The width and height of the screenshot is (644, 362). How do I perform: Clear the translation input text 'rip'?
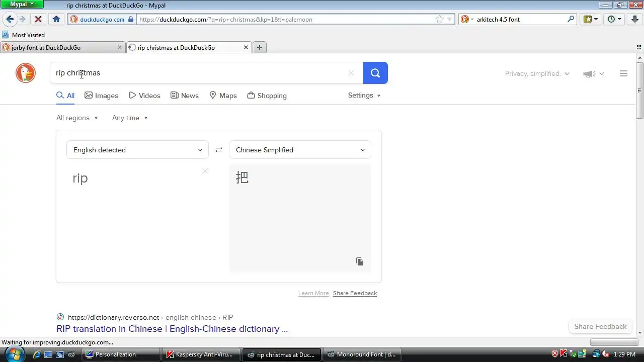tap(205, 171)
